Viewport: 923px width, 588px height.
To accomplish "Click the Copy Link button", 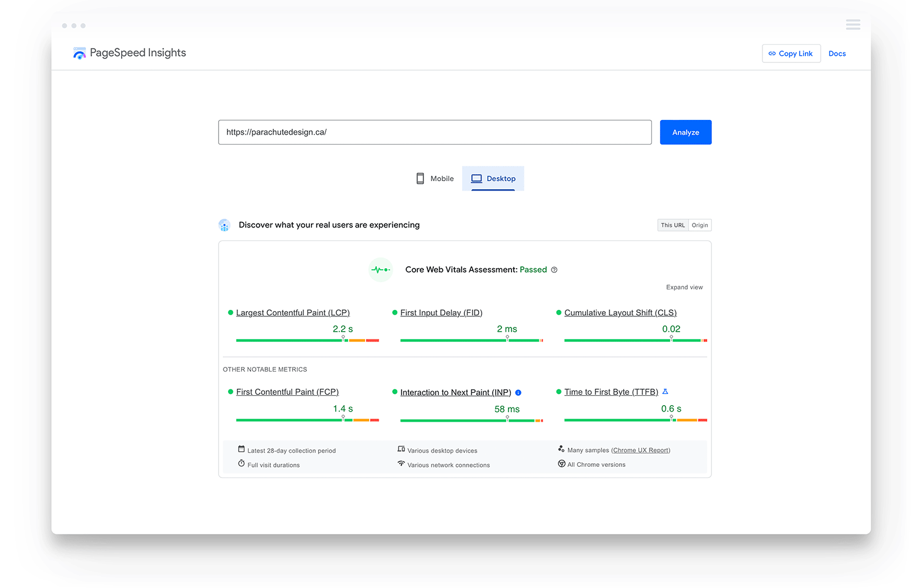I will (x=791, y=54).
